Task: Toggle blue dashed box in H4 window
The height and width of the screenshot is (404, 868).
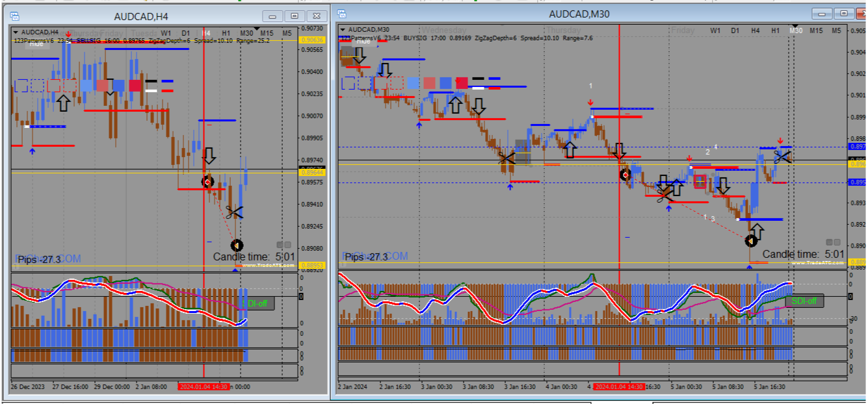Action: 22,85
